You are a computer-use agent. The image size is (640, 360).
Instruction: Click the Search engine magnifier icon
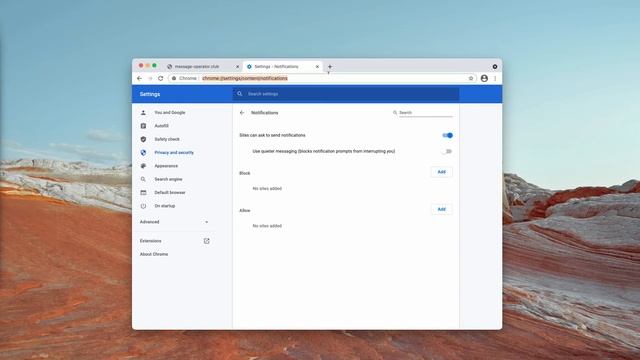coord(143,179)
